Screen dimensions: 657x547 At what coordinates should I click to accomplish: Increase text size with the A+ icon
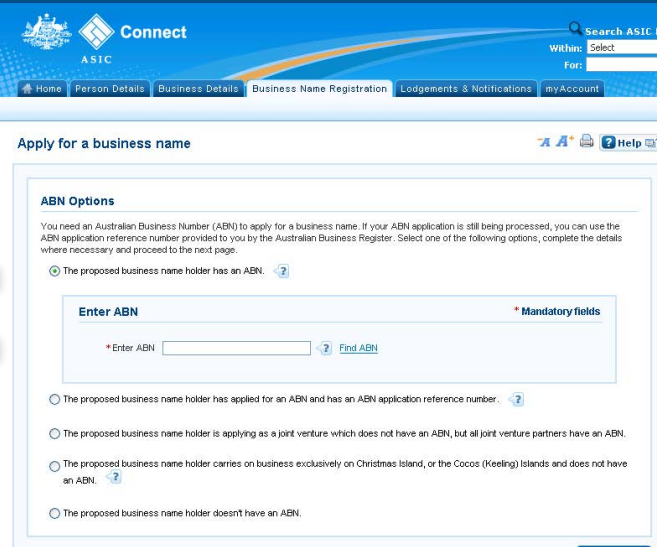click(564, 141)
